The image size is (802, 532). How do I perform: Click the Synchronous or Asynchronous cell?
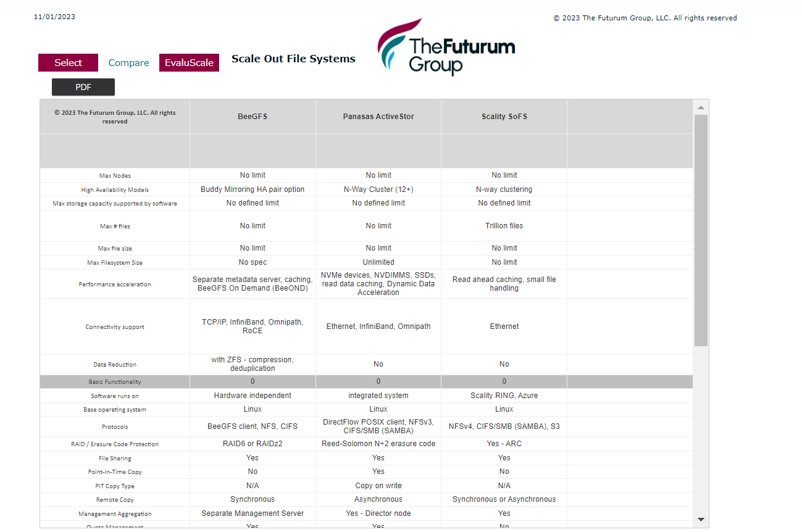tap(504, 499)
